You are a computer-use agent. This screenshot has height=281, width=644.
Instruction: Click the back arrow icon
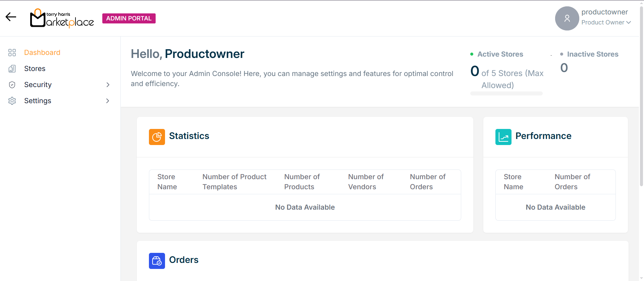pos(11,17)
